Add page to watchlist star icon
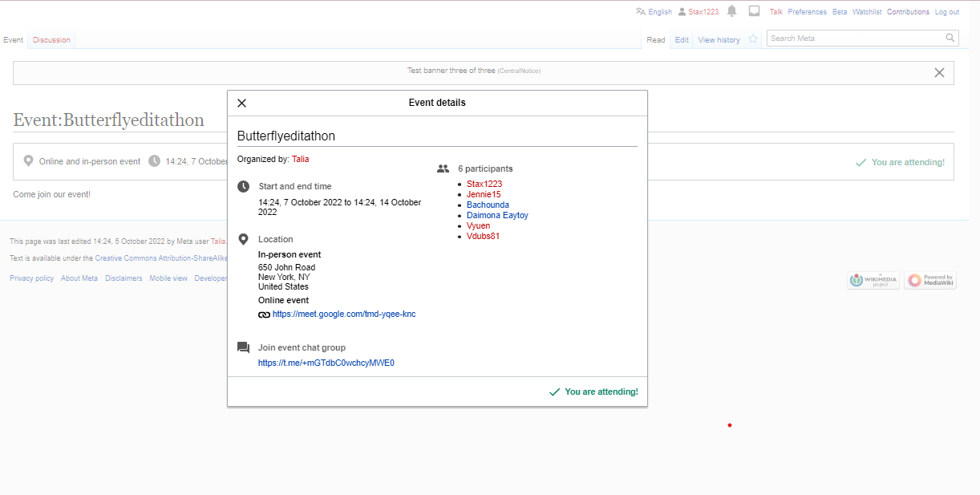The width and height of the screenshot is (980, 495). pos(753,39)
